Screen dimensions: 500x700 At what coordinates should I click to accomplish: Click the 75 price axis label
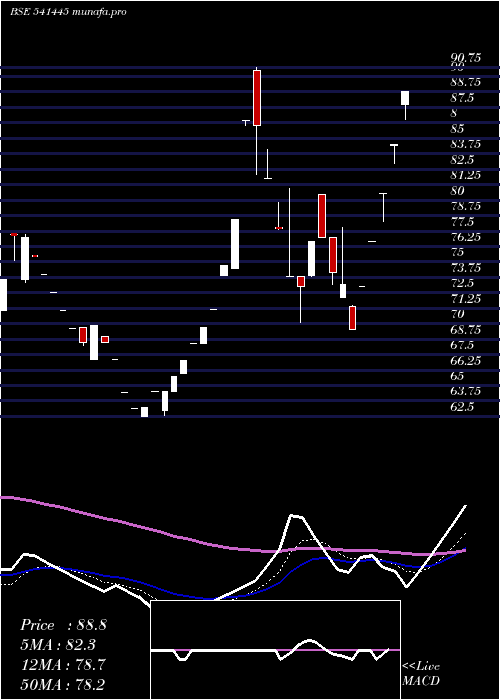(458, 252)
